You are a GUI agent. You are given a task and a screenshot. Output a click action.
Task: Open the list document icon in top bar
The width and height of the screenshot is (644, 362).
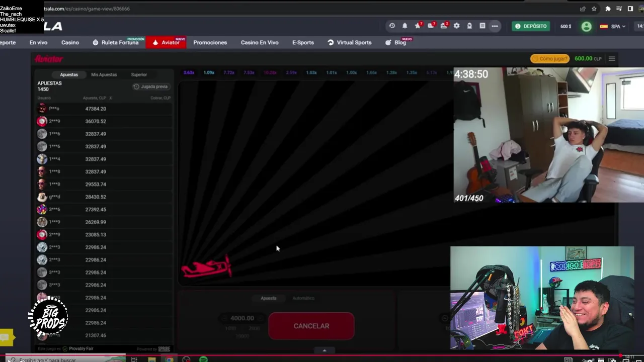click(482, 26)
